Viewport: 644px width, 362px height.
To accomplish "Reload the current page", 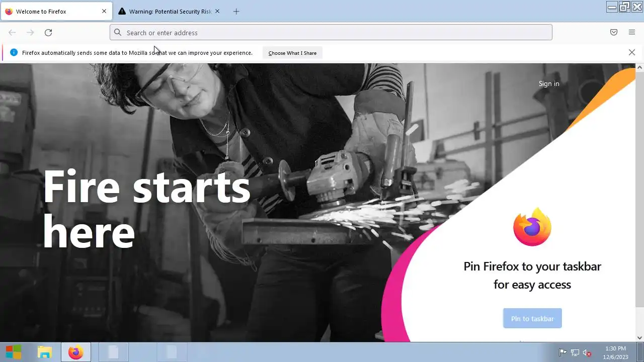I will [48, 33].
